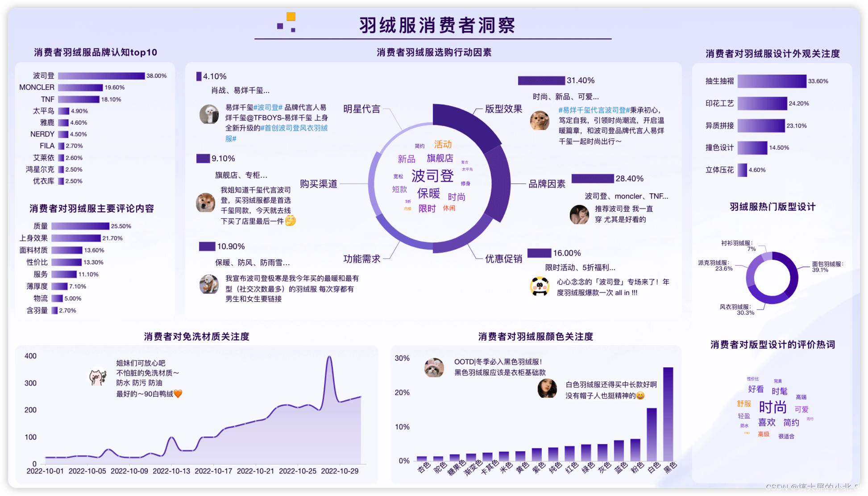Click the white dog avatar beside 易烊千玺 comment
The height and width of the screenshot is (496, 868).
pyautogui.click(x=209, y=114)
